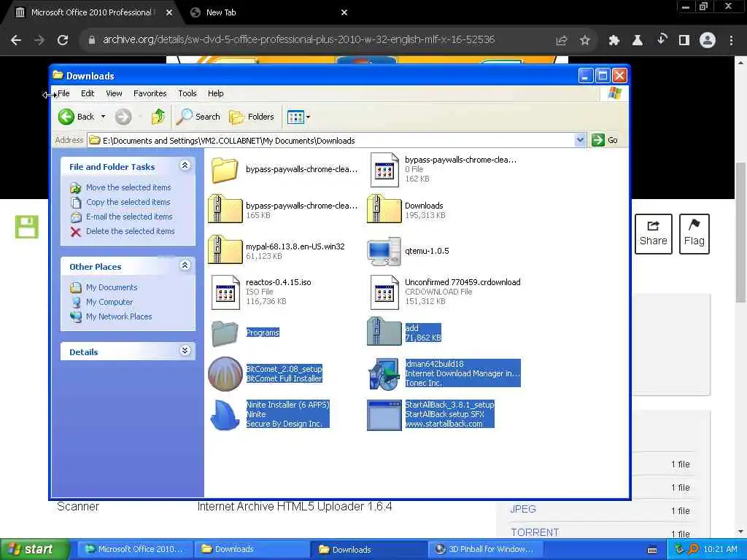Select the BitComet_2.08_setup installer icon
747x560 pixels.
click(x=225, y=374)
